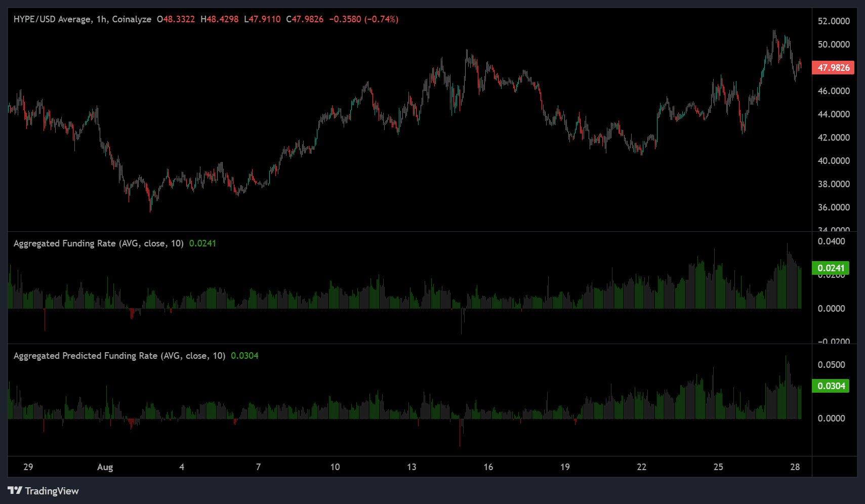Click the 40.0000 price scale level
Viewport: 865px width, 504px height.
click(x=834, y=161)
